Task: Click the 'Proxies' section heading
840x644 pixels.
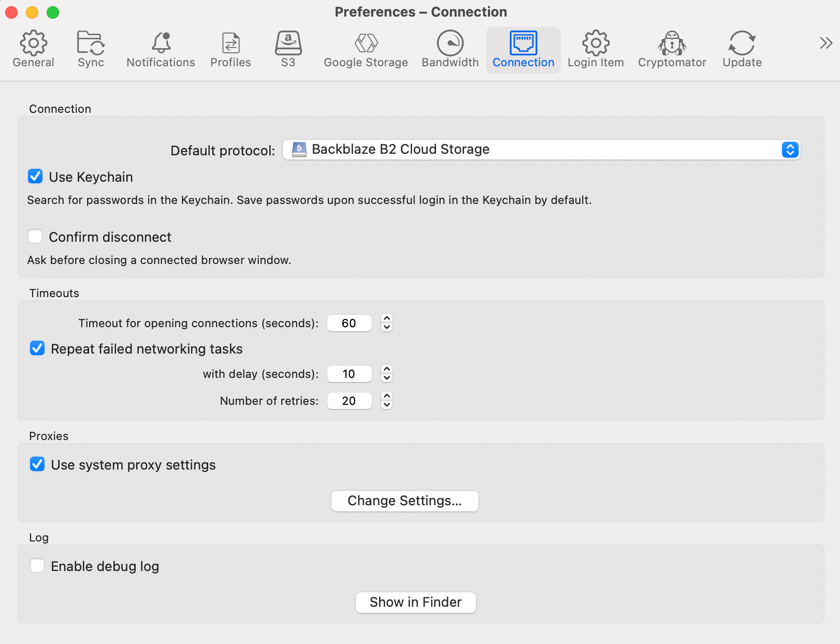Action: (x=49, y=436)
